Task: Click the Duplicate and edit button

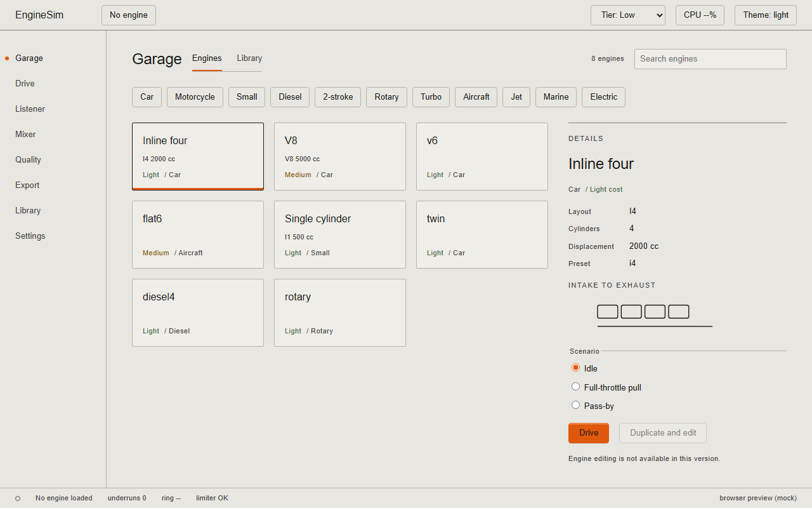Action: (x=663, y=433)
